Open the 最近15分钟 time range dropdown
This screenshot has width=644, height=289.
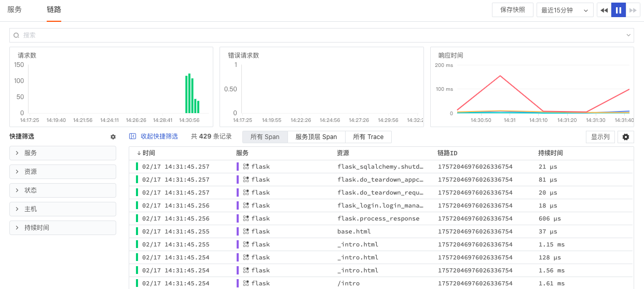click(x=565, y=10)
